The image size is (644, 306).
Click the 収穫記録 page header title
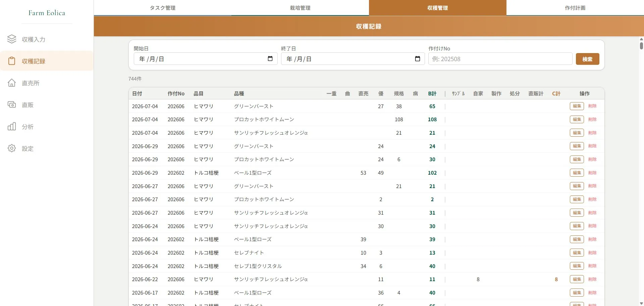(369, 26)
